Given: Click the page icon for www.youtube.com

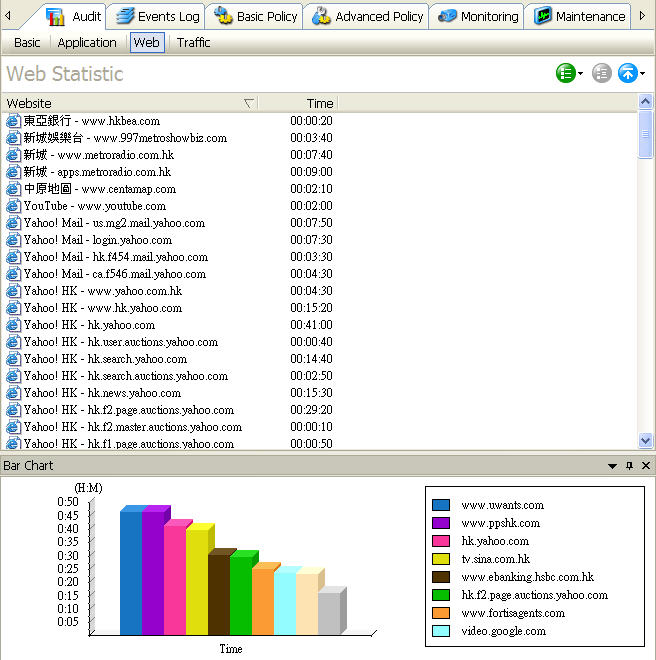Looking at the screenshot, I should pyautogui.click(x=13, y=206).
